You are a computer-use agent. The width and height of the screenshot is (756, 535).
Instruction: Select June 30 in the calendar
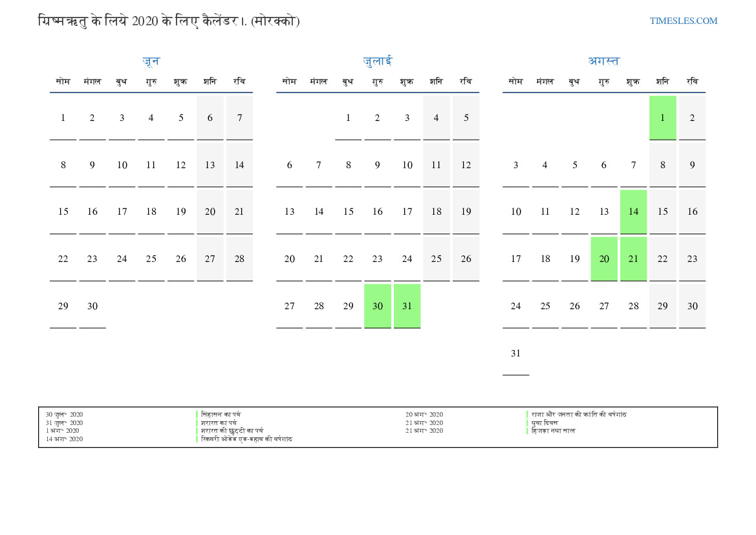(x=92, y=306)
